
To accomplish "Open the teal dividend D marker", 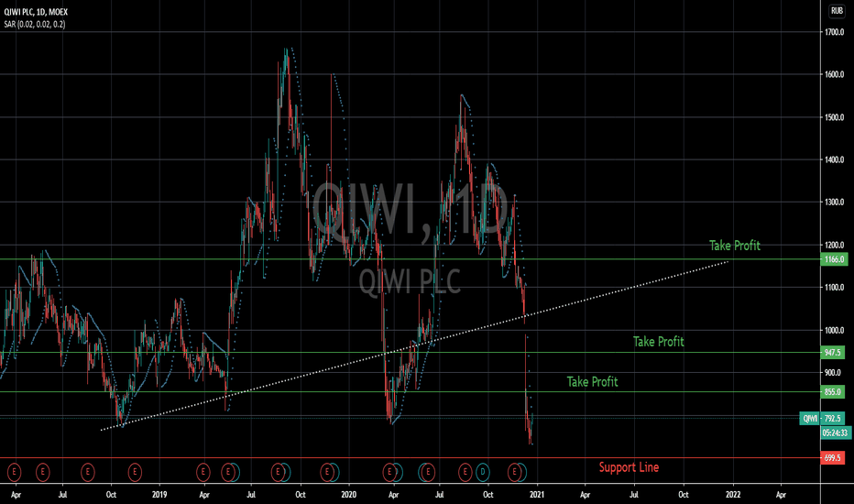I will pos(483,472).
